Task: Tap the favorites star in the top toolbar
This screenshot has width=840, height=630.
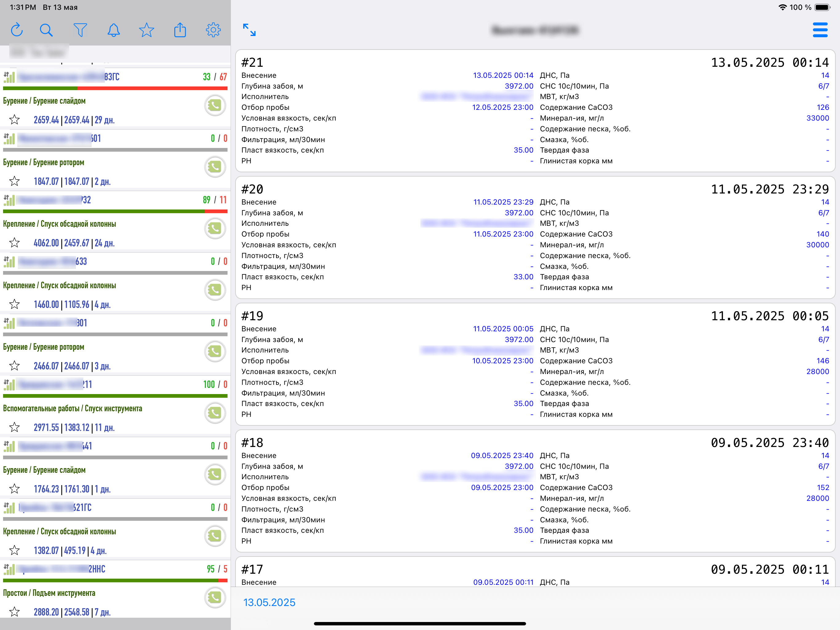Action: (x=147, y=30)
